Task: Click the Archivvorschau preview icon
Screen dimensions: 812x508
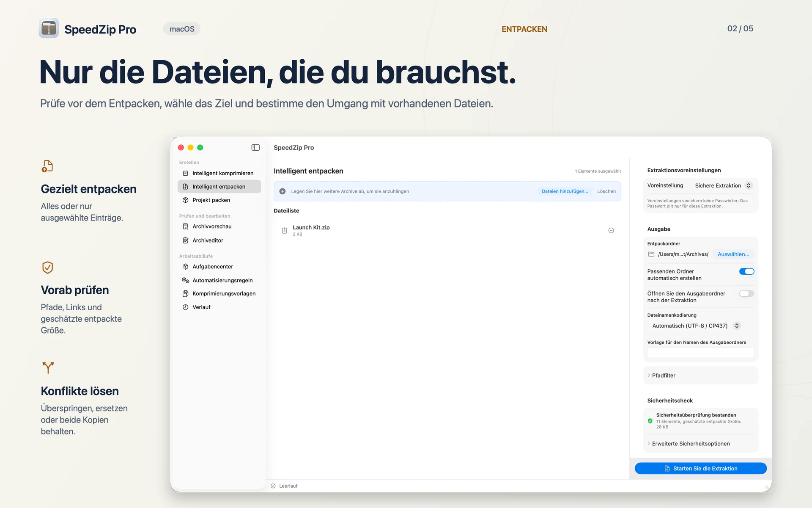Action: (x=185, y=226)
